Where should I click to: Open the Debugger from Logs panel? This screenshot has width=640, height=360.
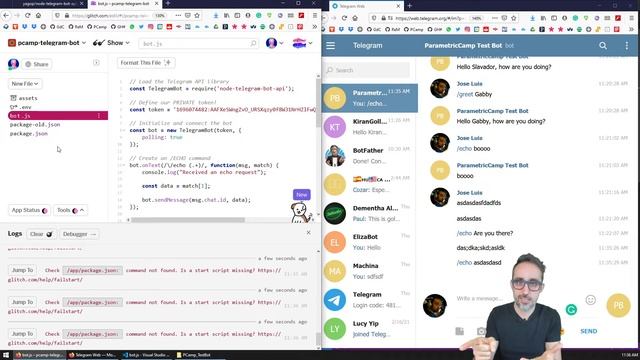coord(79,234)
